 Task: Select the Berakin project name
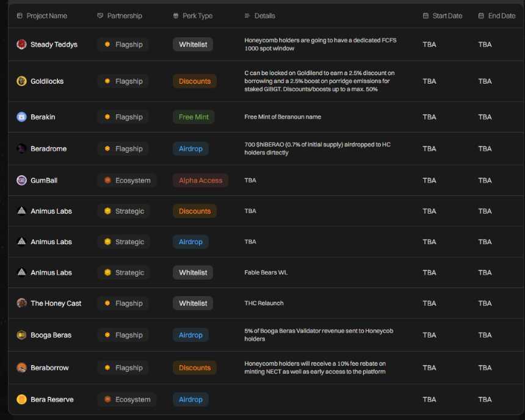[x=43, y=117]
